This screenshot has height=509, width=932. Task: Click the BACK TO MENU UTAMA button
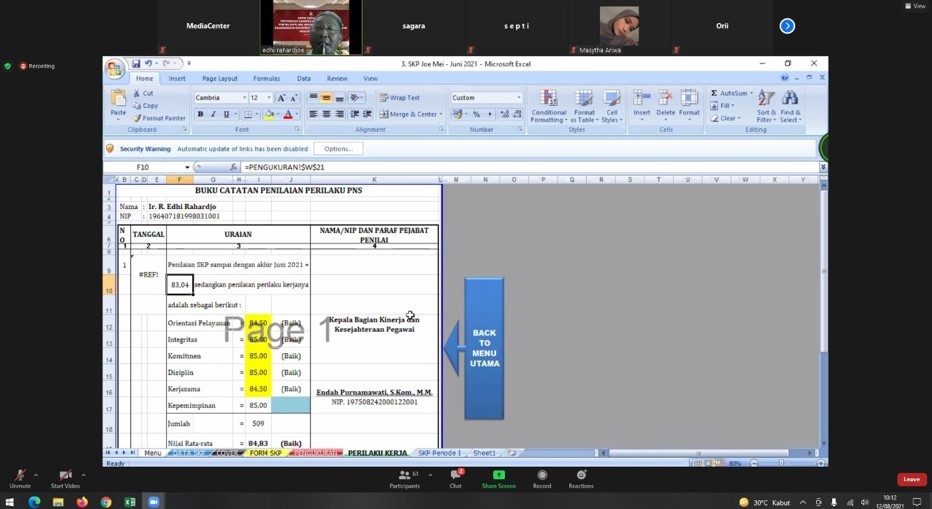(484, 348)
